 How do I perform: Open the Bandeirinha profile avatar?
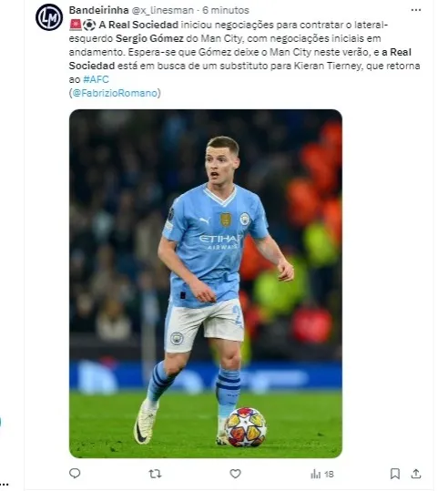point(49,17)
